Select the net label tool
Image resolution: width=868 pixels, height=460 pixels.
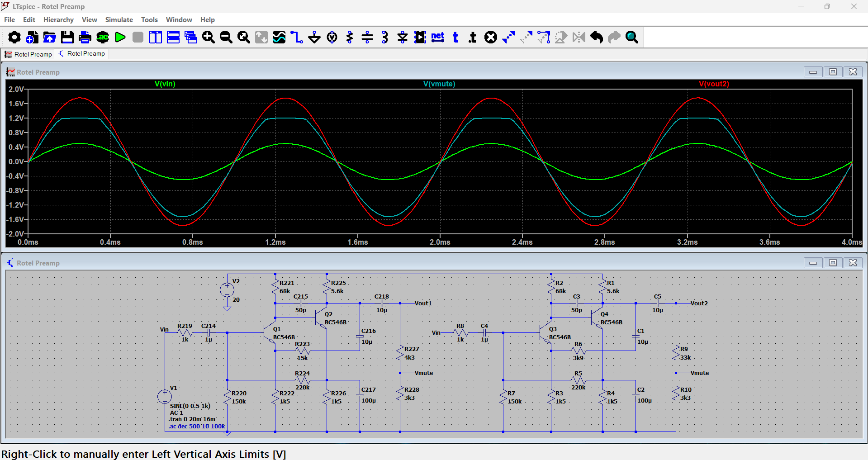[438, 37]
